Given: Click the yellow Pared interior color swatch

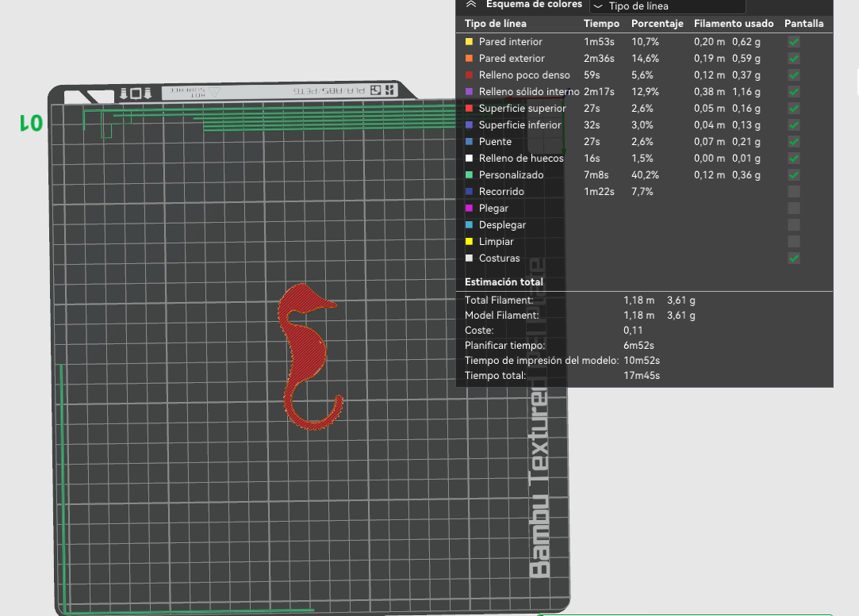Looking at the screenshot, I should click(469, 41).
